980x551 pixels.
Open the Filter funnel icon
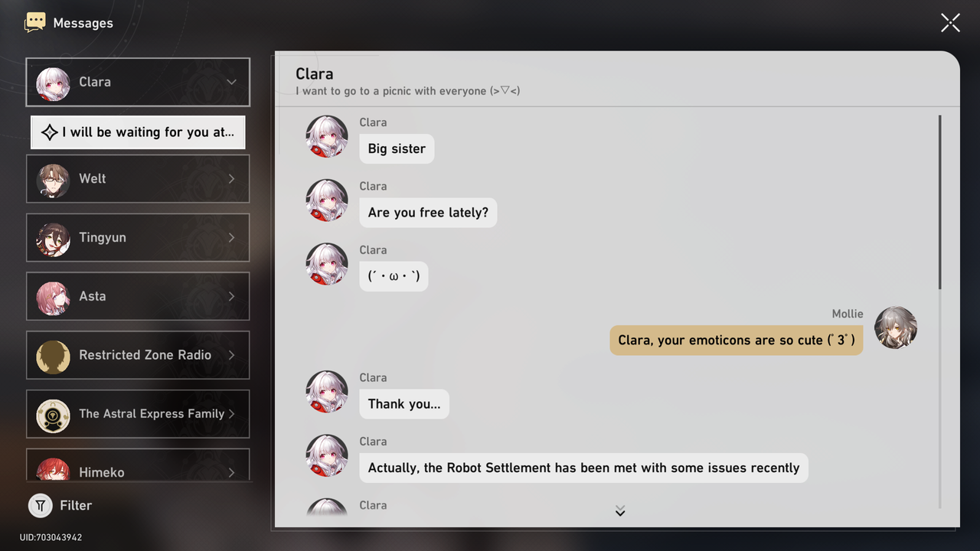click(40, 505)
